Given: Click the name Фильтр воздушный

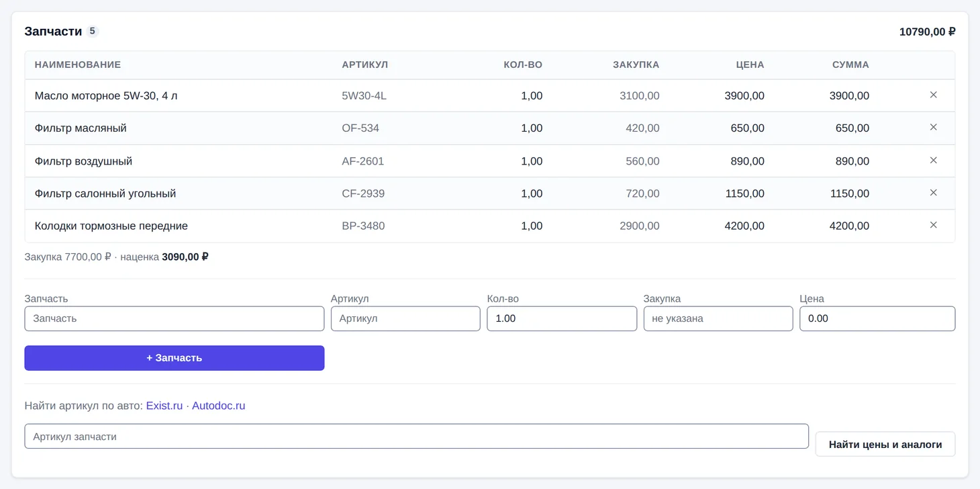Looking at the screenshot, I should pyautogui.click(x=84, y=161).
